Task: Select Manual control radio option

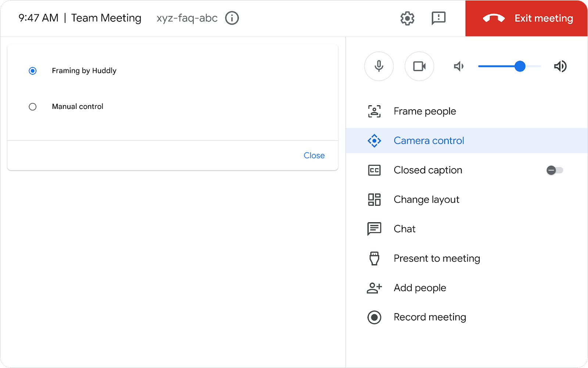Action: click(x=33, y=107)
